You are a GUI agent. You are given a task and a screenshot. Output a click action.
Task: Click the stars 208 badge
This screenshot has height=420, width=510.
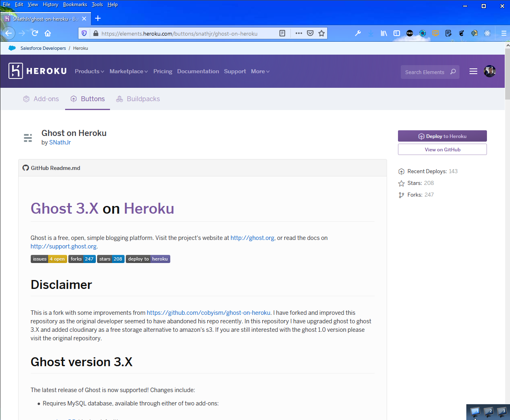(x=111, y=259)
